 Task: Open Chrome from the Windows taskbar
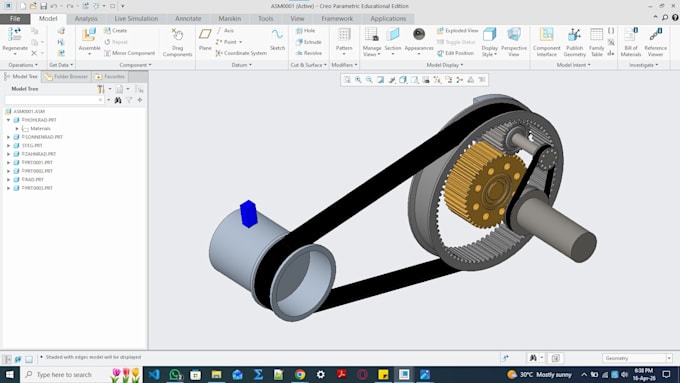pyautogui.click(x=300, y=374)
